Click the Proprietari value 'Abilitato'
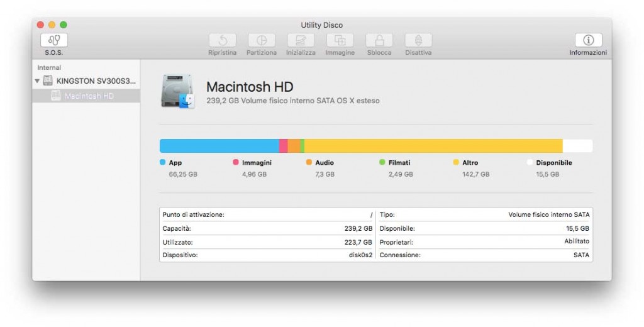Image resolution: width=644 pixels, height=327 pixels. [577, 241]
